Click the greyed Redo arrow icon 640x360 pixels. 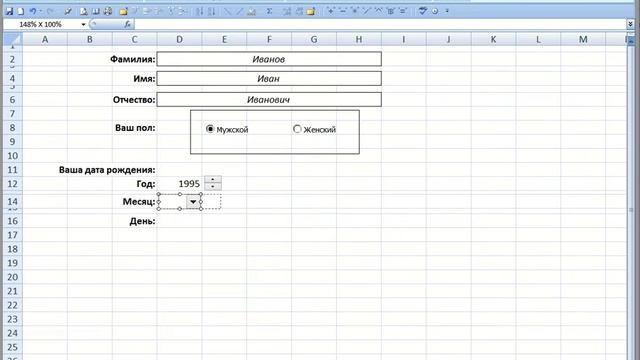click(x=50, y=11)
